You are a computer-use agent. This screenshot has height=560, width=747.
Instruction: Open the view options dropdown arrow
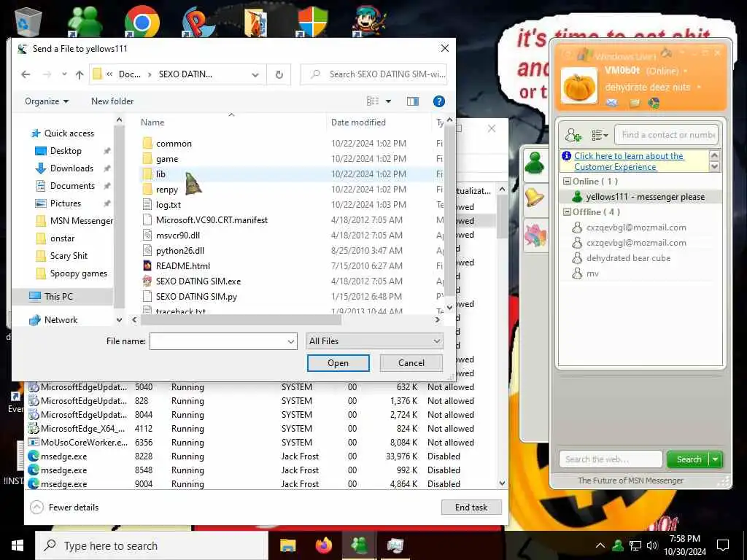tap(388, 101)
